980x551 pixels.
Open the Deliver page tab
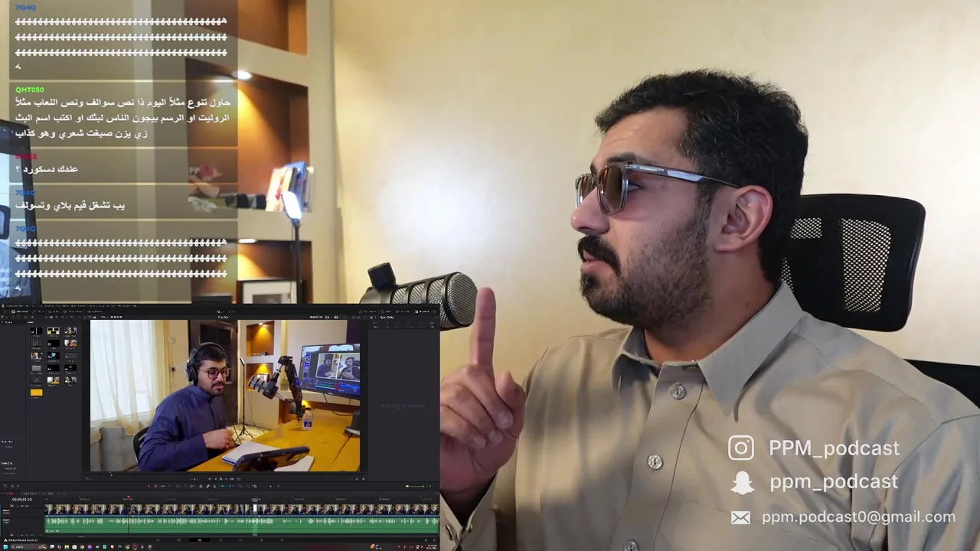[282, 540]
